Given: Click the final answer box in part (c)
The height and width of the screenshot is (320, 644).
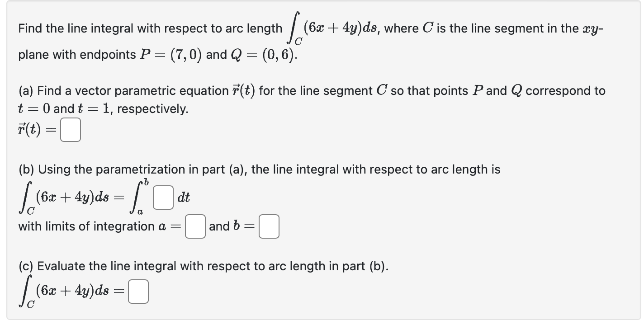Looking at the screenshot, I should tap(138, 291).
